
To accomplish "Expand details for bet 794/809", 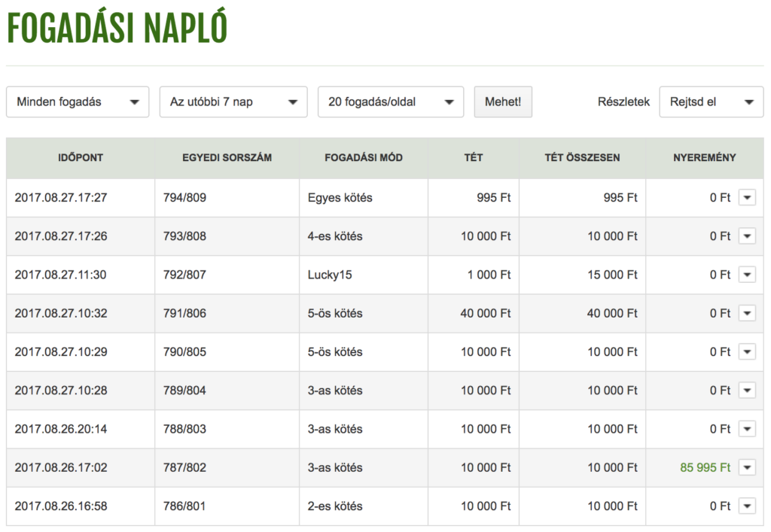I will click(746, 198).
